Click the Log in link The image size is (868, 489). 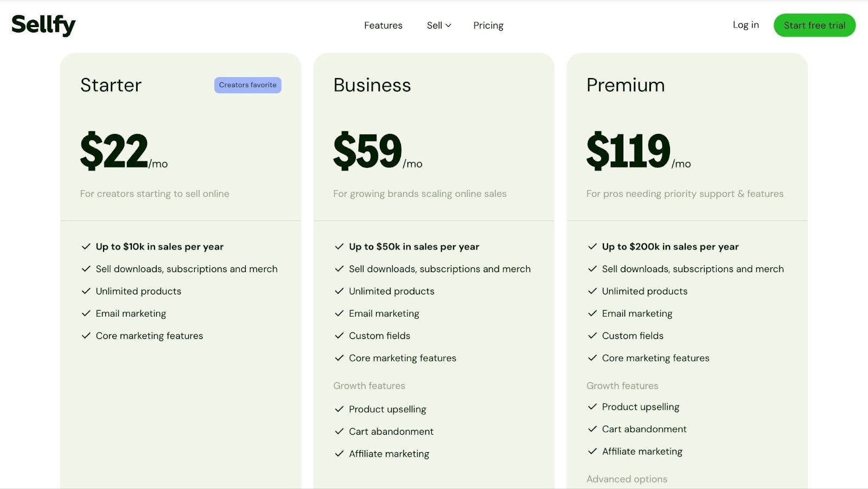pos(745,24)
